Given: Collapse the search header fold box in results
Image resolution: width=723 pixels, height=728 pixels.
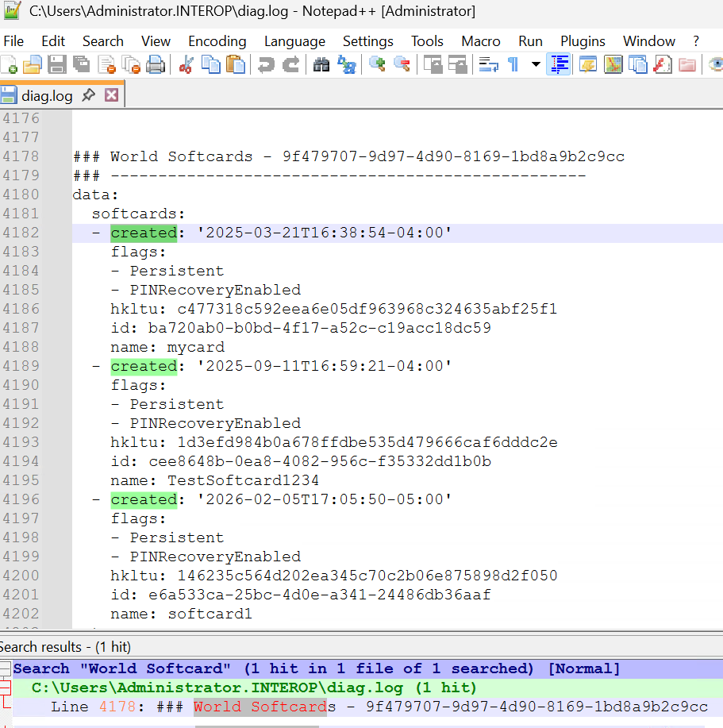Looking at the screenshot, I should [5, 668].
